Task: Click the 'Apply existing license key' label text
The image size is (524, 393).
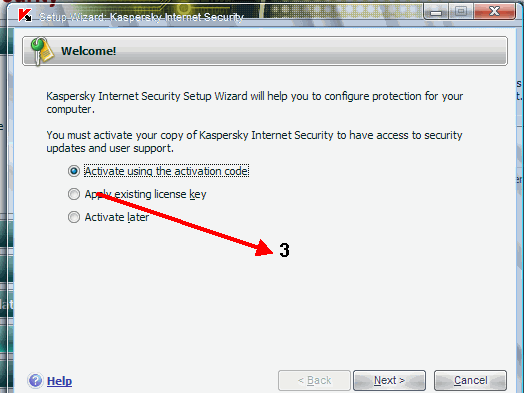Action: click(145, 194)
